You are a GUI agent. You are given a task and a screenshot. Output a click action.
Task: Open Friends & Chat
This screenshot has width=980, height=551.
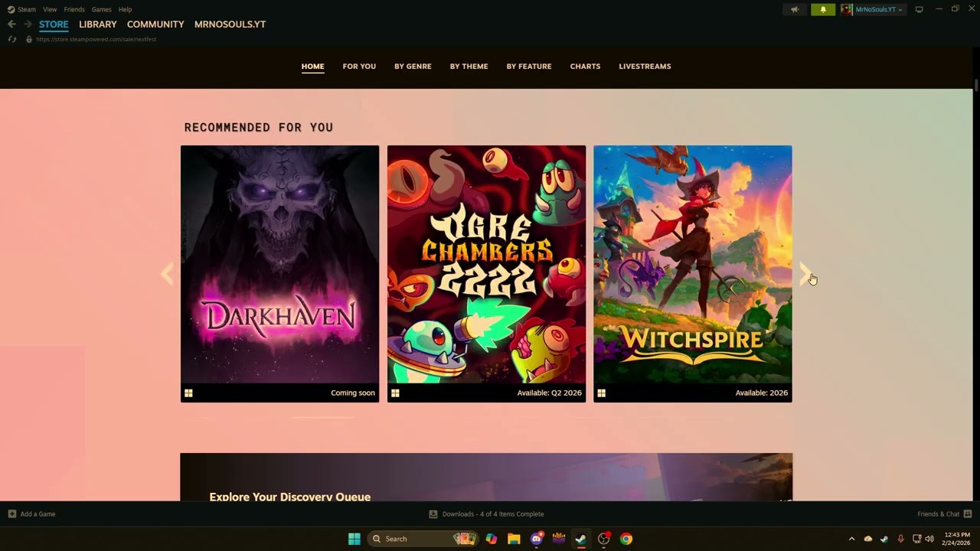(939, 514)
